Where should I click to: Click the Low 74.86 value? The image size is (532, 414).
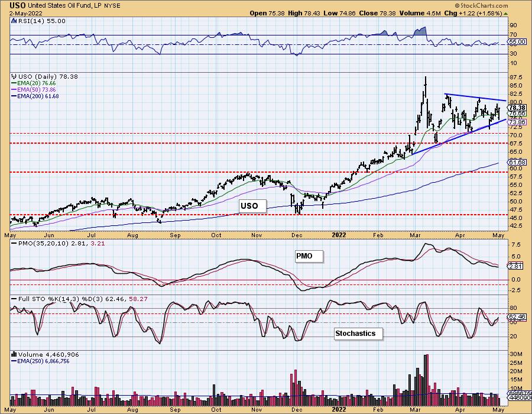[x=340, y=13]
